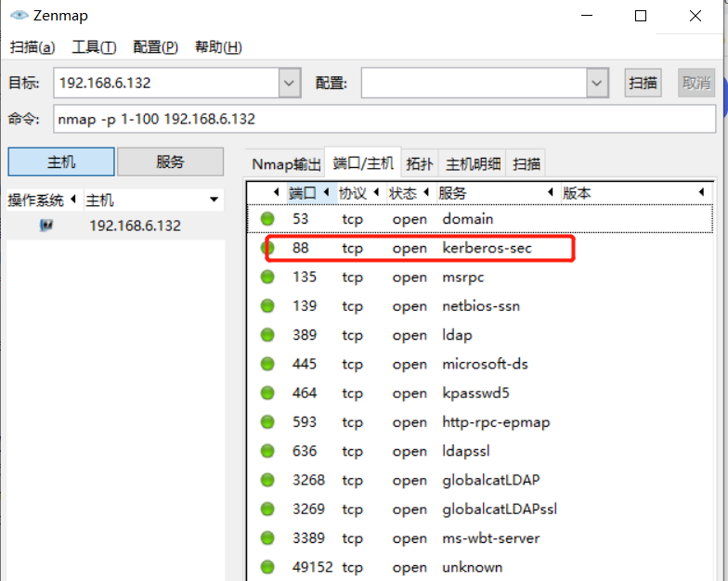Select the ldapssl service cell
The image size is (728, 581).
(x=466, y=451)
